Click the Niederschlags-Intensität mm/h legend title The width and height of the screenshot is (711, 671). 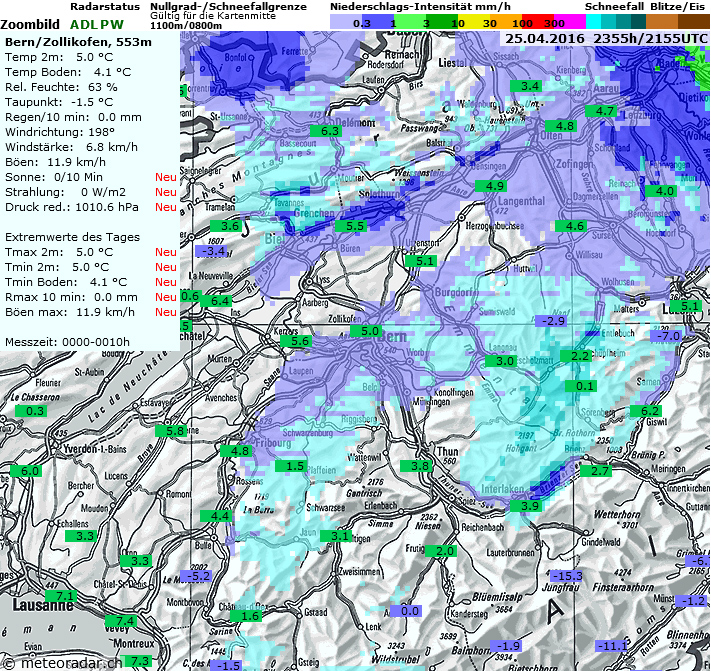tap(420, 7)
